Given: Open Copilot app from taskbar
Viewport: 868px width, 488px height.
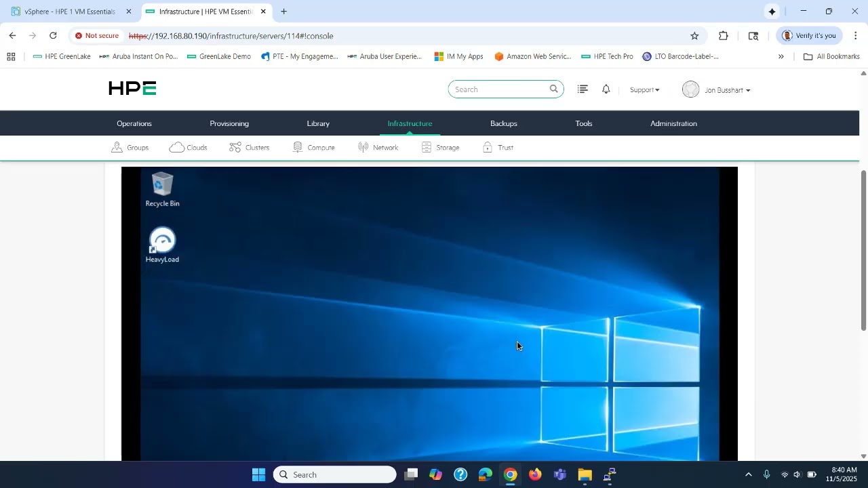Looking at the screenshot, I should click(x=435, y=474).
